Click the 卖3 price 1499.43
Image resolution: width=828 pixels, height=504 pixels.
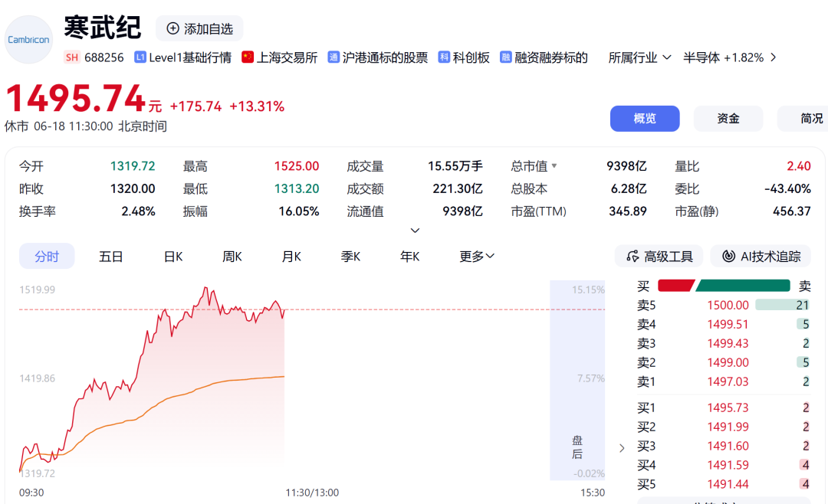pyautogui.click(x=728, y=343)
